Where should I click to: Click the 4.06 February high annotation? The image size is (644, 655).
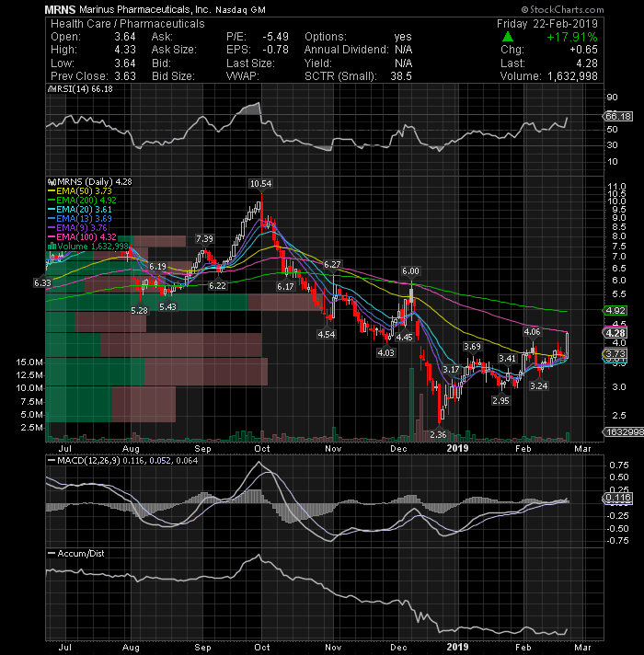click(x=532, y=332)
